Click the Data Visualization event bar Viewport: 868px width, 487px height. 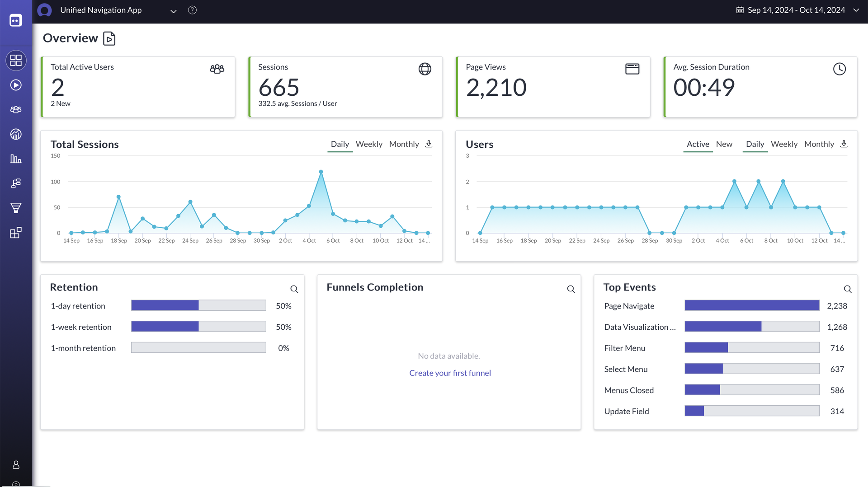point(752,326)
